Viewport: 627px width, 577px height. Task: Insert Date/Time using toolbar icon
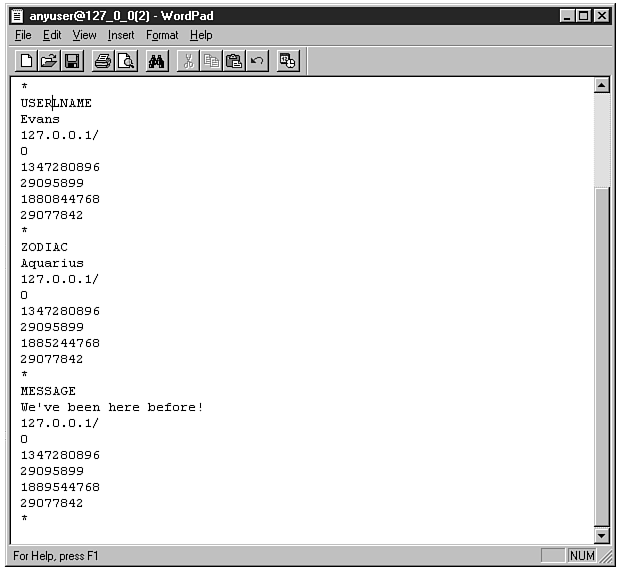(x=288, y=62)
